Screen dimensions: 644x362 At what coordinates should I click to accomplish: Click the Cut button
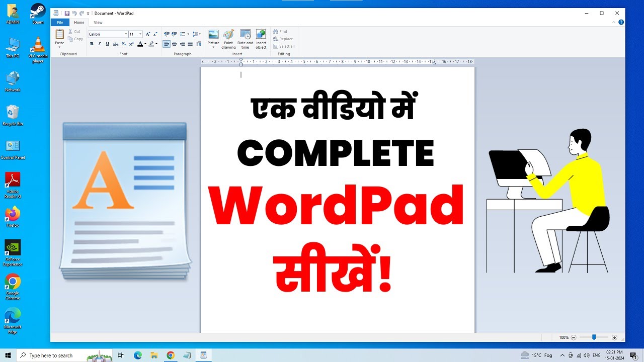(74, 32)
